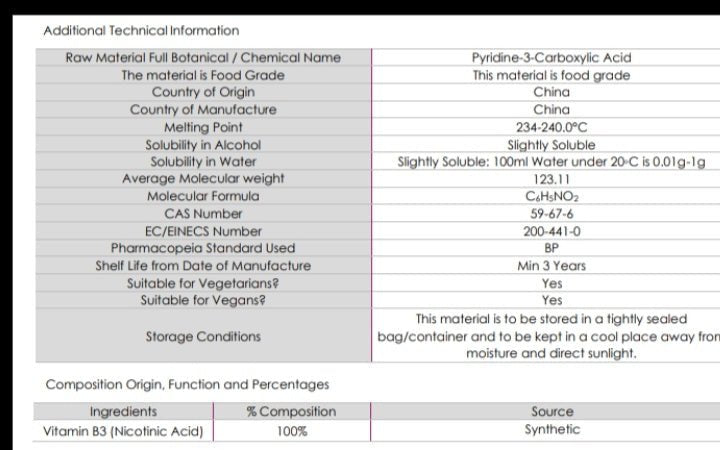Click the Additional Technical Information heading
Screen dimensions: 720x450
pyautogui.click(x=141, y=31)
